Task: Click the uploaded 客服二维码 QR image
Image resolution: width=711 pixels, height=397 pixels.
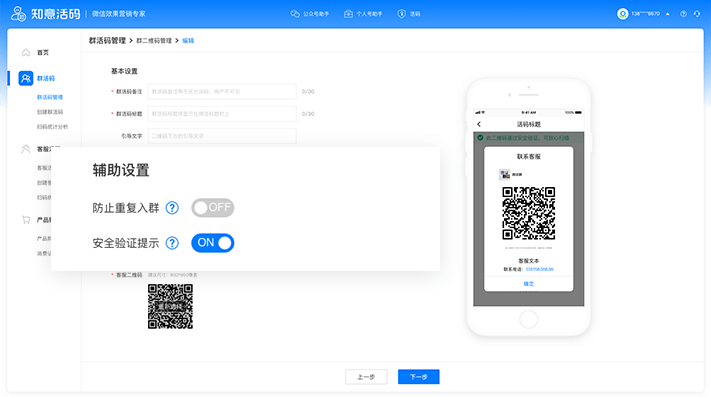Action: [170, 306]
